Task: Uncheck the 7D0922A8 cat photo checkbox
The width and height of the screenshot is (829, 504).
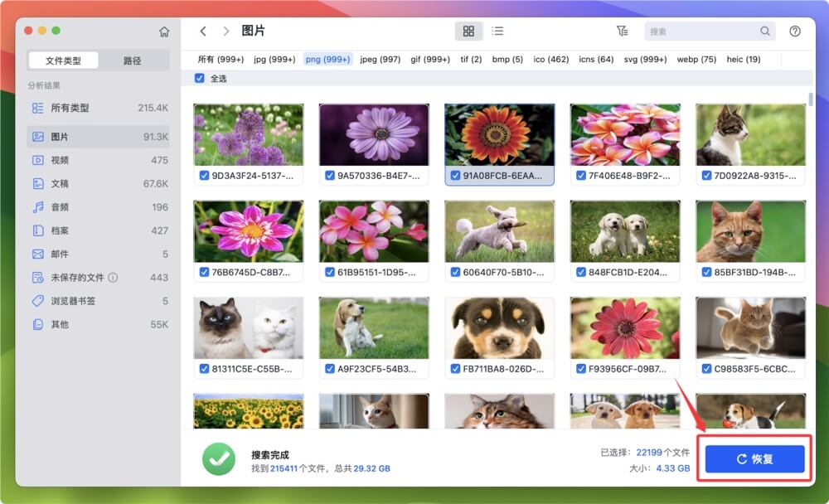Action: tap(705, 175)
